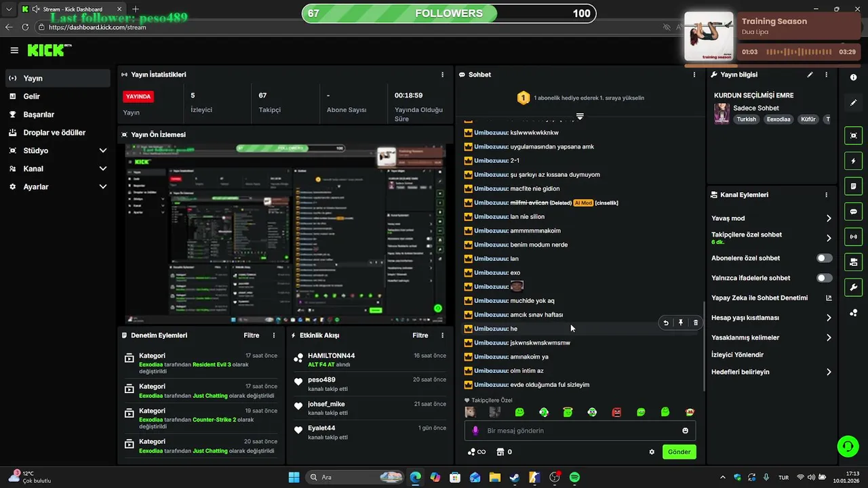Viewport: 868px width, 488px height.
Task: Click the stream preview thumbnail
Action: 285,234
